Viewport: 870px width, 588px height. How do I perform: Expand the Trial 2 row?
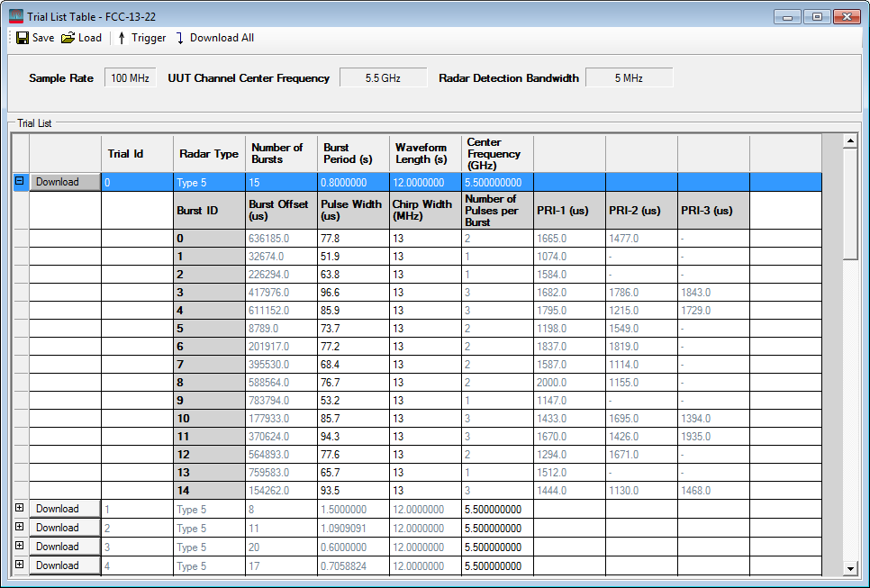19,527
